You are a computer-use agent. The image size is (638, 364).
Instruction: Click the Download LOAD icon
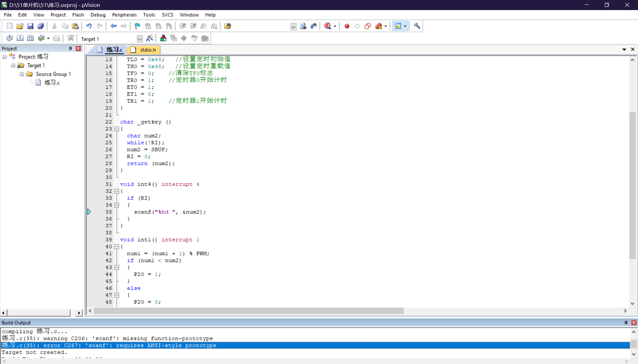pos(71,38)
